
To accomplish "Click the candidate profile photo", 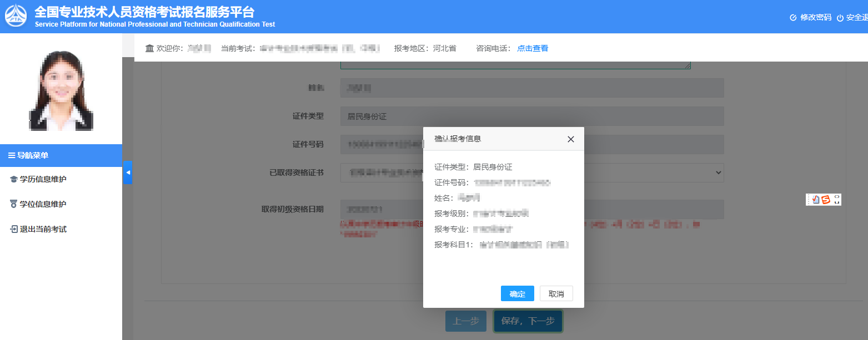I will tap(61, 89).
